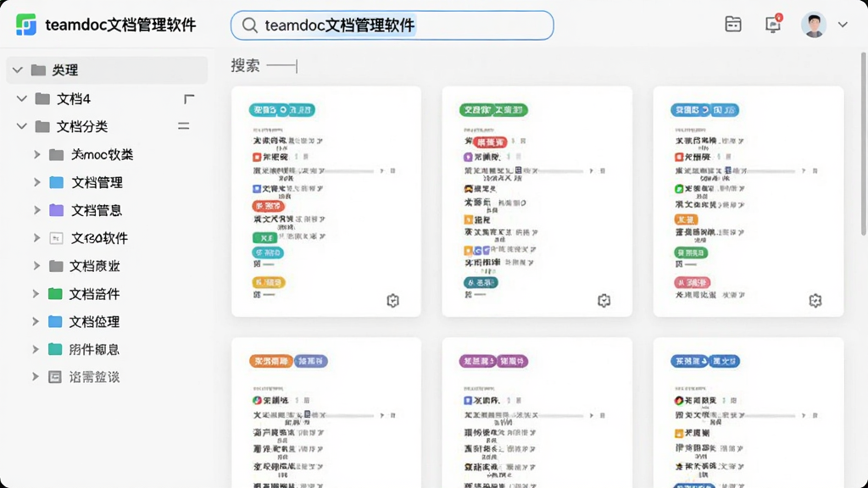
Task: Select the 文档4 tree item
Action: point(74,98)
